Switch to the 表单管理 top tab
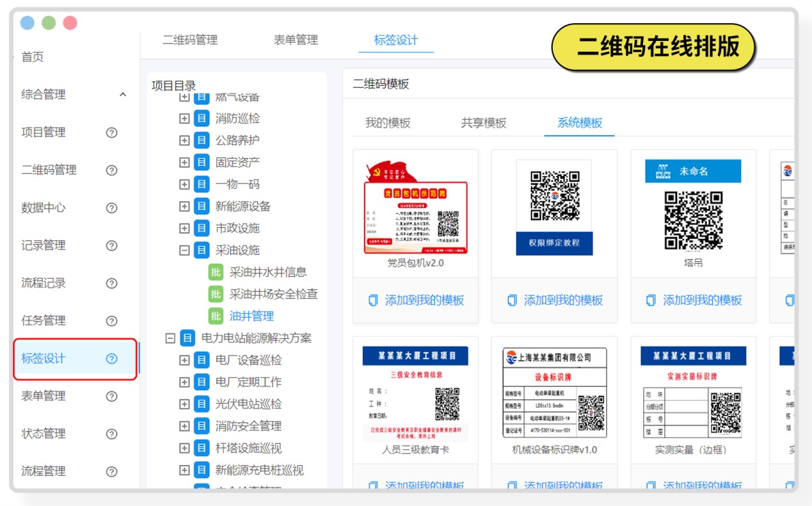Viewport: 812px width, 506px height. (296, 40)
